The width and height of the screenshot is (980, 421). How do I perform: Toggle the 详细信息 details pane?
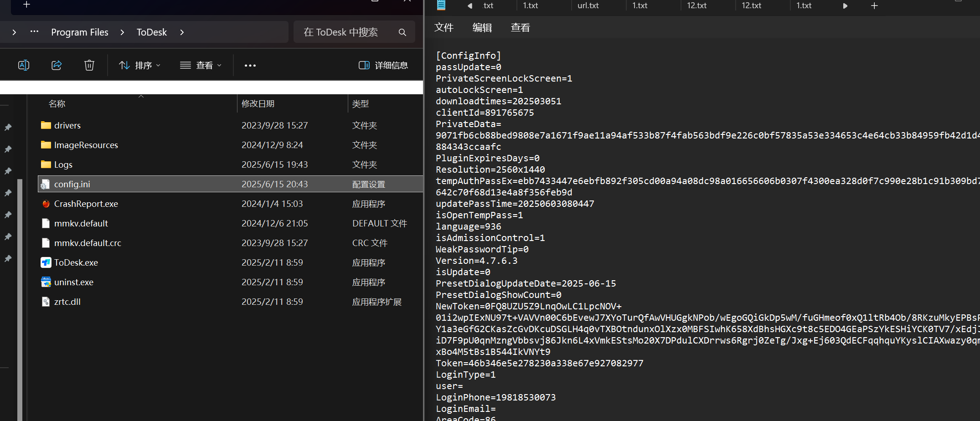tap(383, 65)
